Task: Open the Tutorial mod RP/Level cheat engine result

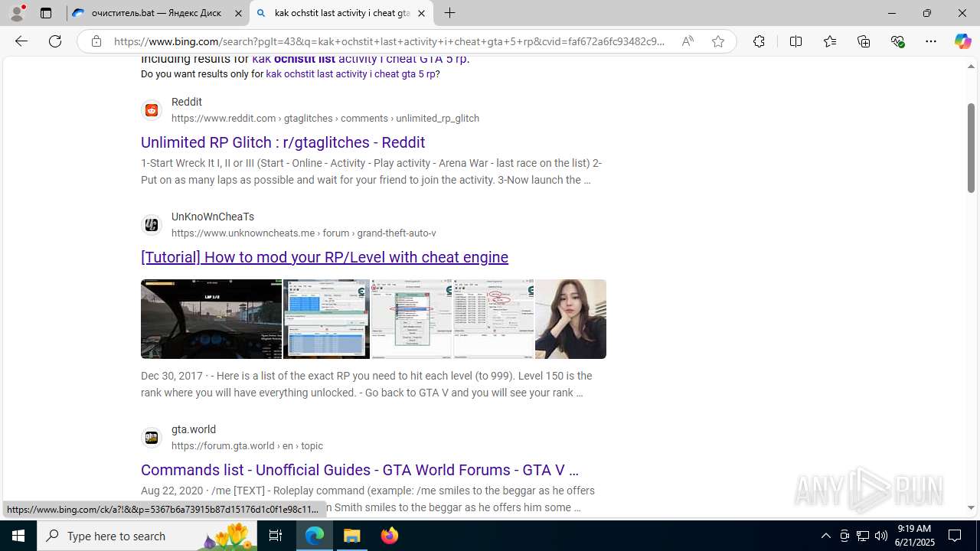Action: 325,257
